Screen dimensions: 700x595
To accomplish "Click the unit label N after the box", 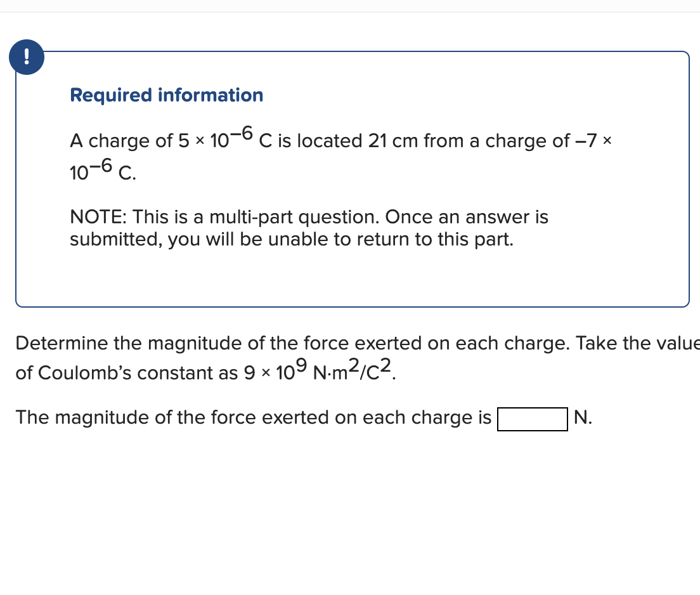I will tap(582, 417).
